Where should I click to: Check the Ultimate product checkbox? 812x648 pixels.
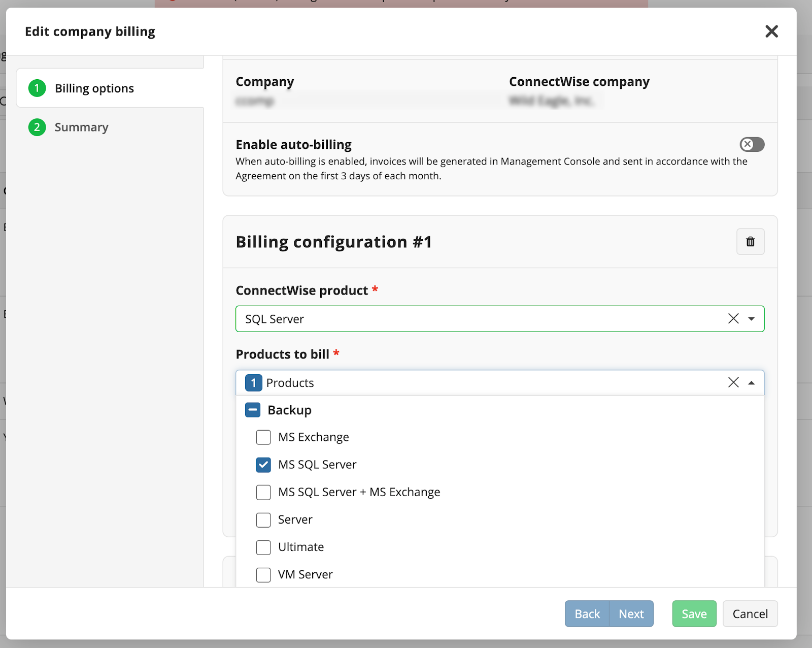tap(263, 547)
